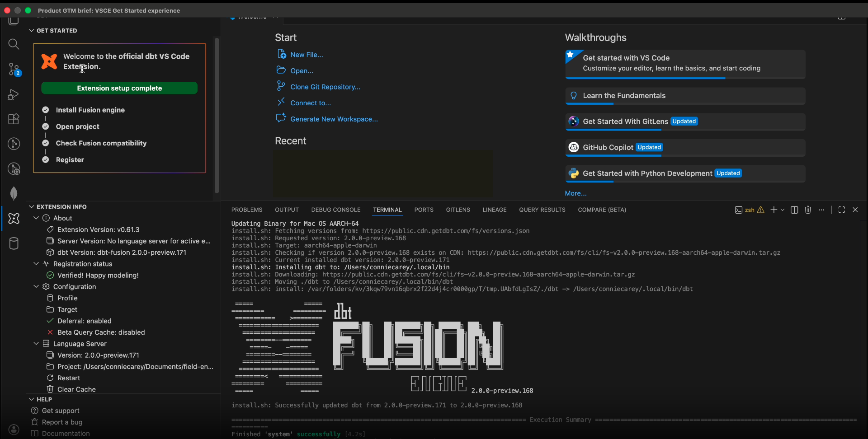Open the COMPARE (BETA) tab
Screen dimensions: 868x439
click(602, 210)
